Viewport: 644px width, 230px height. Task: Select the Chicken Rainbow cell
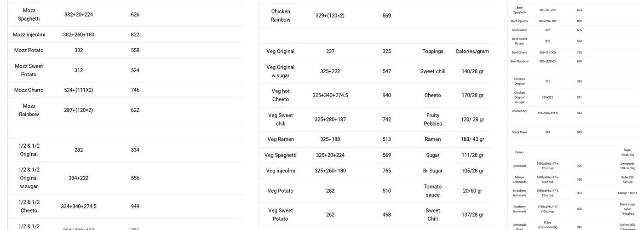pyautogui.click(x=281, y=16)
